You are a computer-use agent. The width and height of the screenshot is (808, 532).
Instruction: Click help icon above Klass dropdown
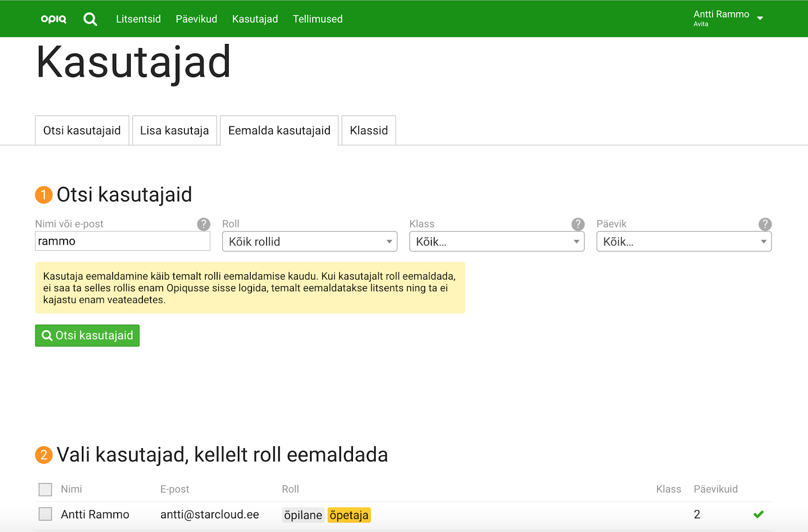pyautogui.click(x=578, y=224)
